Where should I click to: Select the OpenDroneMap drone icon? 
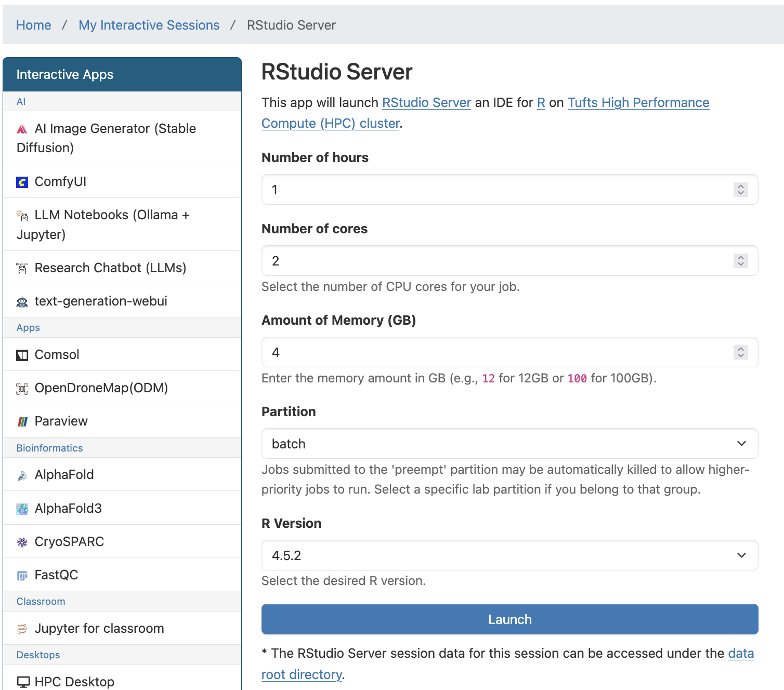(22, 388)
